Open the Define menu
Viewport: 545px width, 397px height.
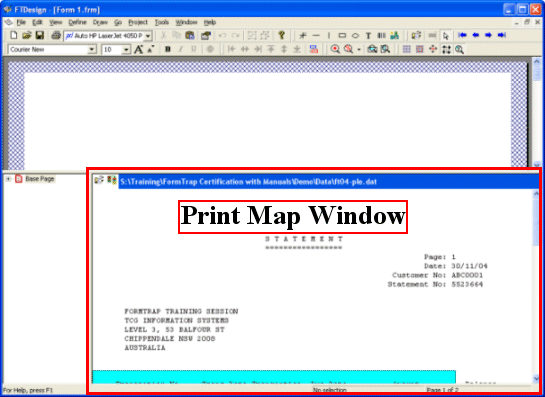77,22
